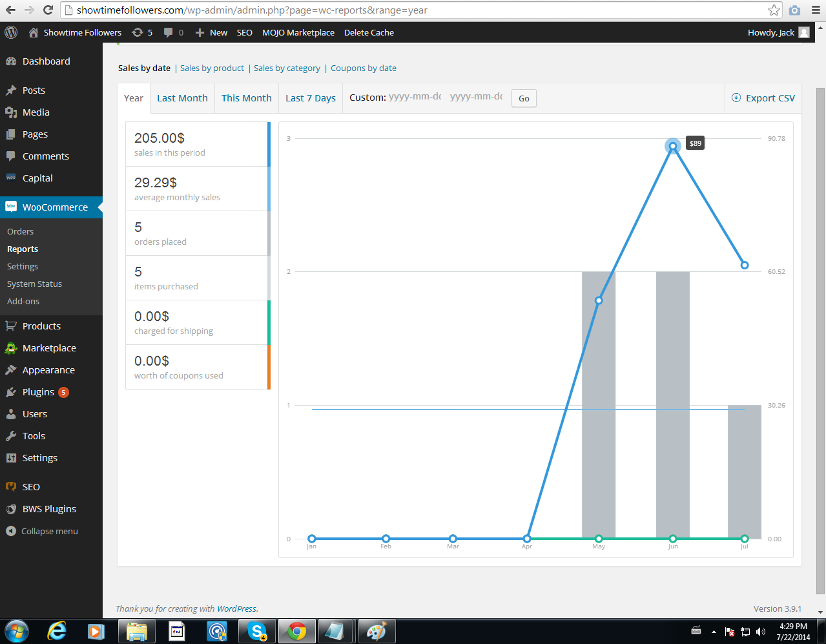Toggle the orders placed series
Screen dimensions: 826x644
click(198, 233)
